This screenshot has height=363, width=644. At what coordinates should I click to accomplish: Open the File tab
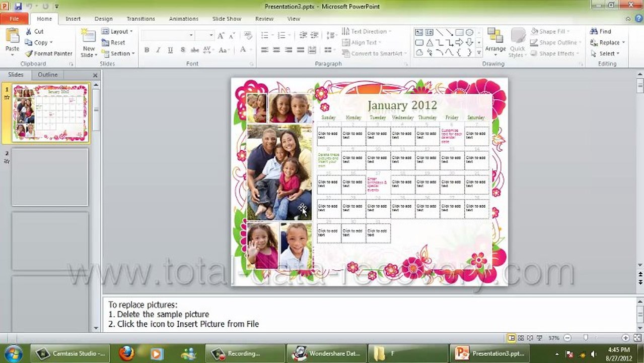[14, 19]
